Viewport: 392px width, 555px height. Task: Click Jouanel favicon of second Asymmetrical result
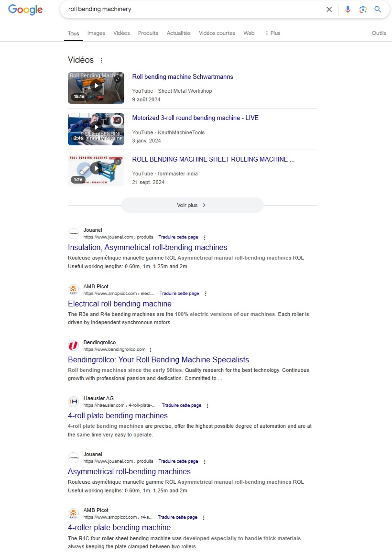(73, 457)
